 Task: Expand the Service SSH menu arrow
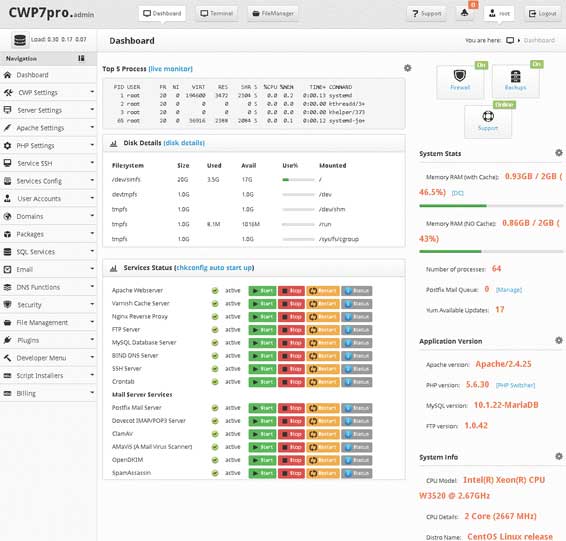92,162
